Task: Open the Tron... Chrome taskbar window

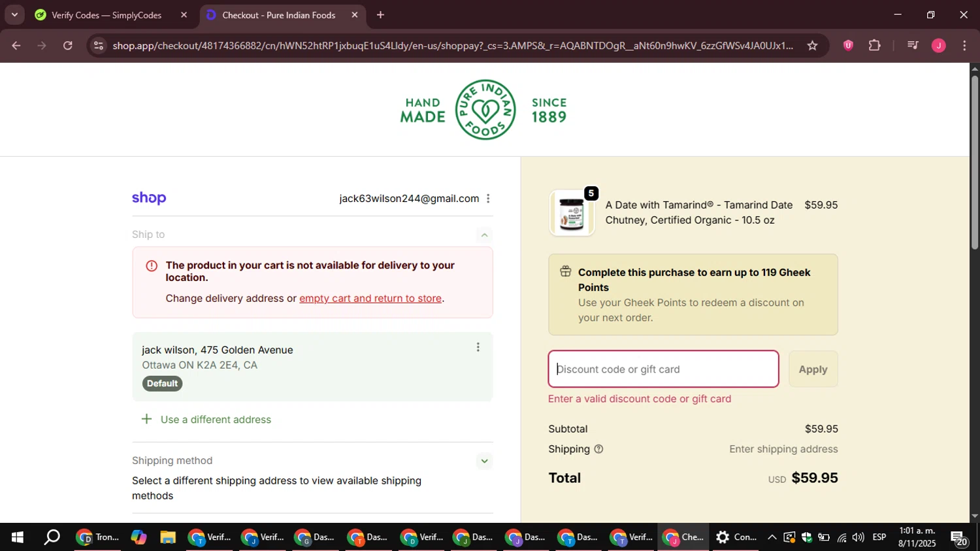Action: click(x=98, y=537)
